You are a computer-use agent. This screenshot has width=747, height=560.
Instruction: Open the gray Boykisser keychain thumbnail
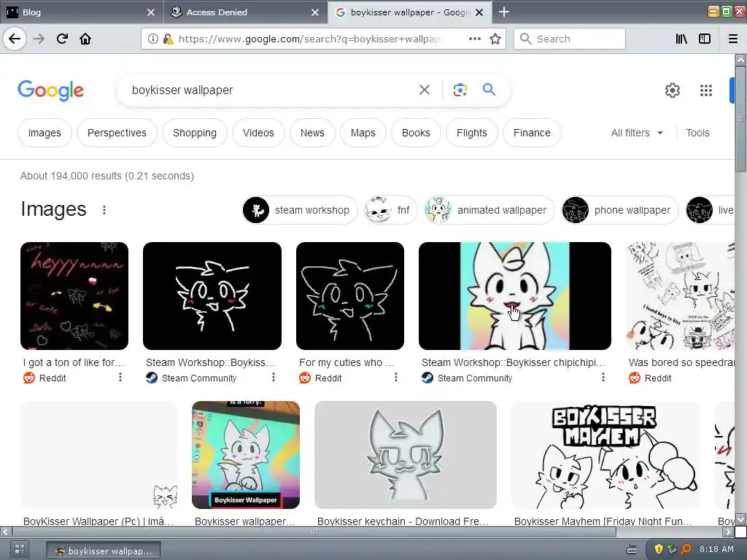[406, 455]
